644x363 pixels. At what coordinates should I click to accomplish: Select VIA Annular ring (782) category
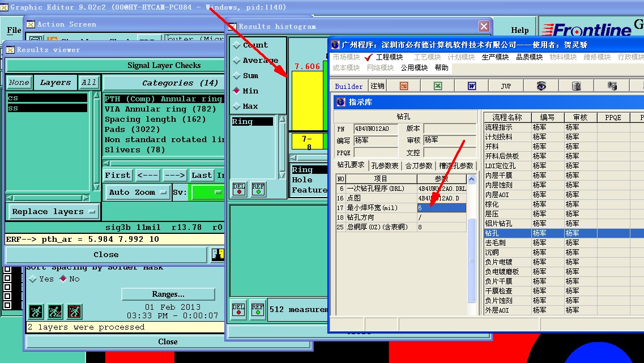pos(160,109)
